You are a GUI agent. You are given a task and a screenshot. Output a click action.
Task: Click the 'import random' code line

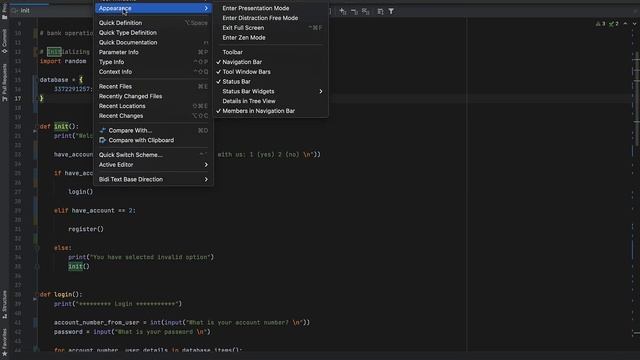63,61
